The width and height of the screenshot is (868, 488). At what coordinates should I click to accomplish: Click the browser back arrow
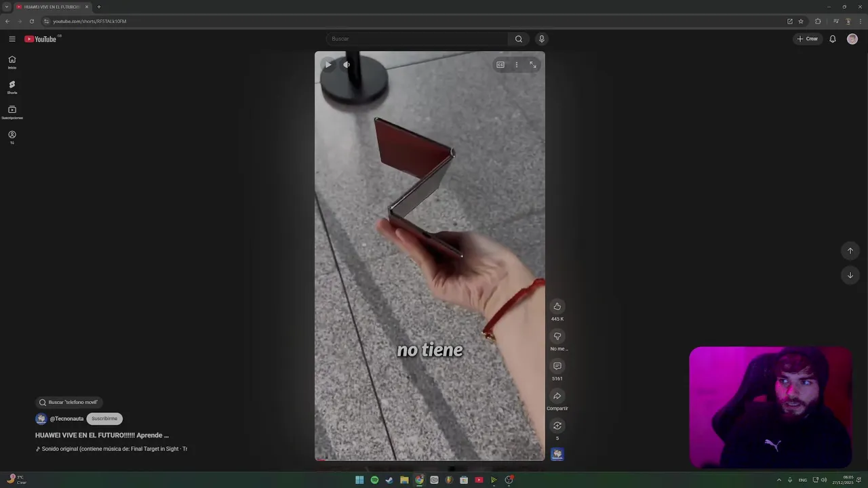pos(7,21)
